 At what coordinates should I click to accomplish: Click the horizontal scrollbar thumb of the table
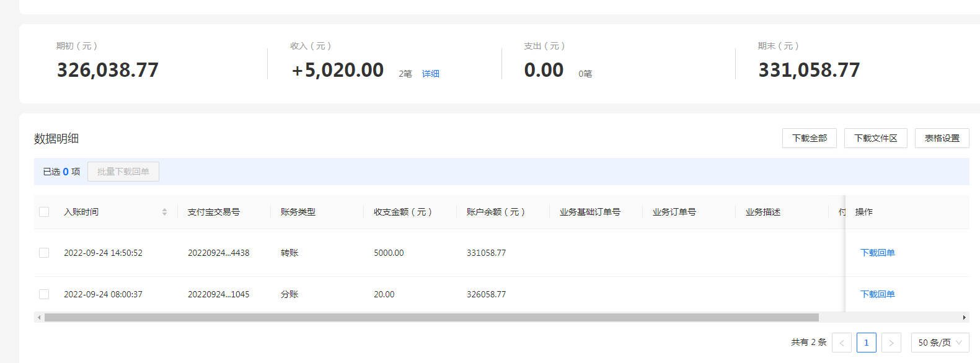pos(431,318)
